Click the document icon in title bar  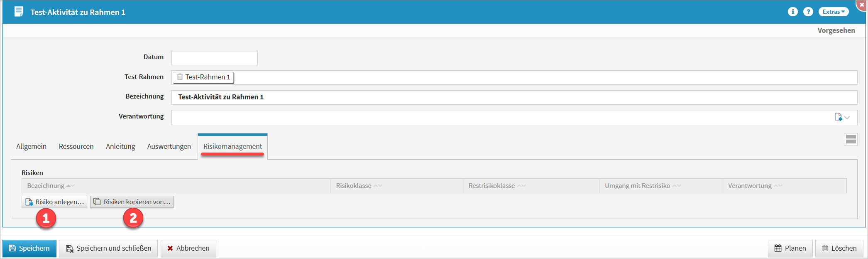coord(19,12)
